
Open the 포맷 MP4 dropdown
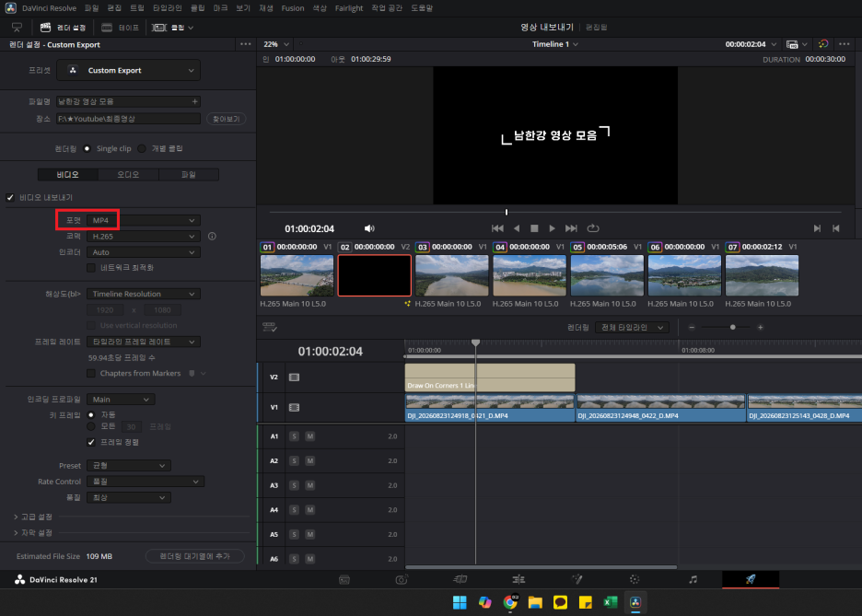tap(144, 220)
